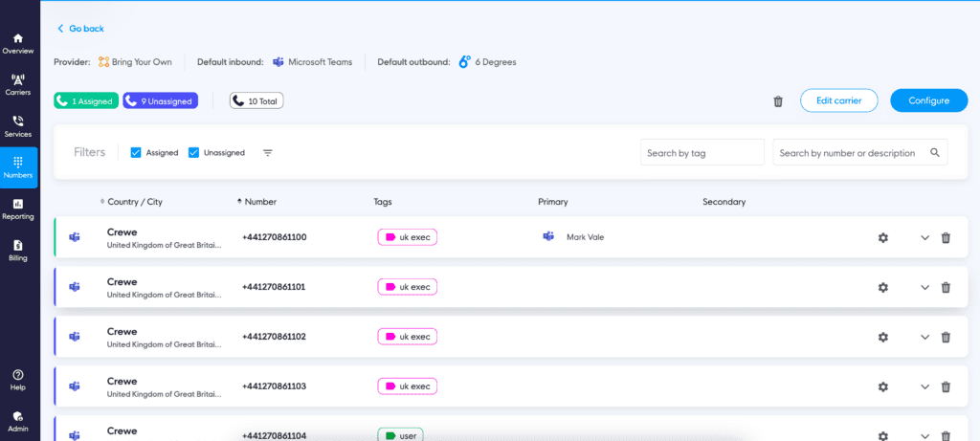Click the Microsoft Teams default inbound icon
Screen dimensions: 980x441
[278, 62]
